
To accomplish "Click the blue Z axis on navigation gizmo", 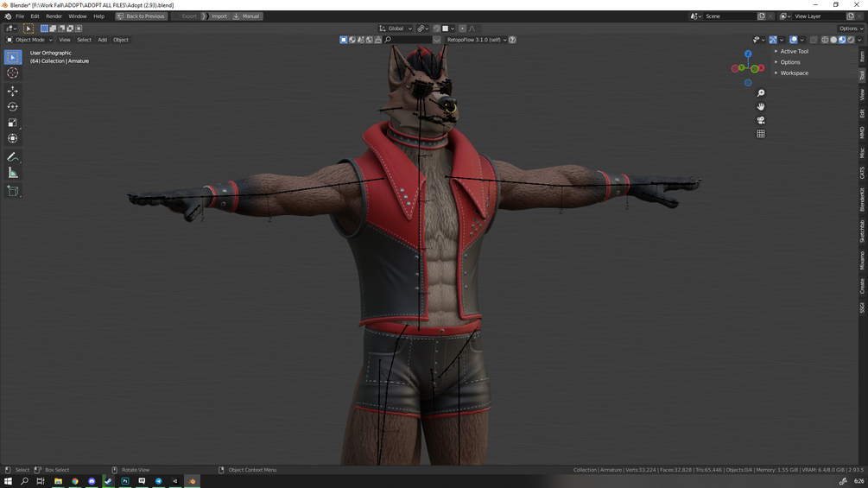I will coord(748,54).
